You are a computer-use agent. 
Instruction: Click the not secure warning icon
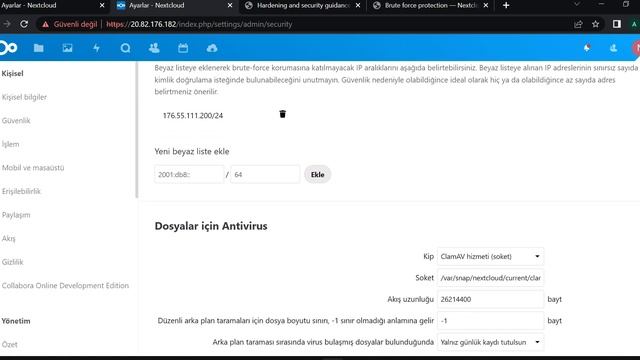(x=45, y=24)
